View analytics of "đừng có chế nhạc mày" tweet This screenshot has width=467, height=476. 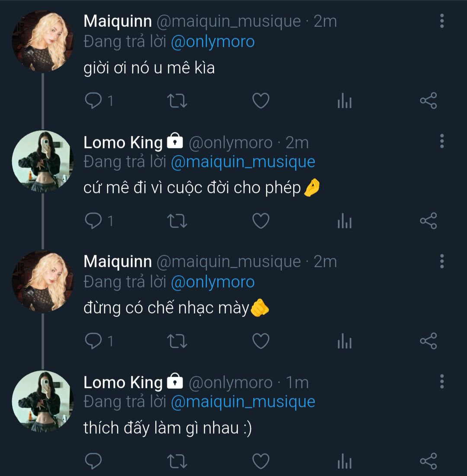(344, 341)
